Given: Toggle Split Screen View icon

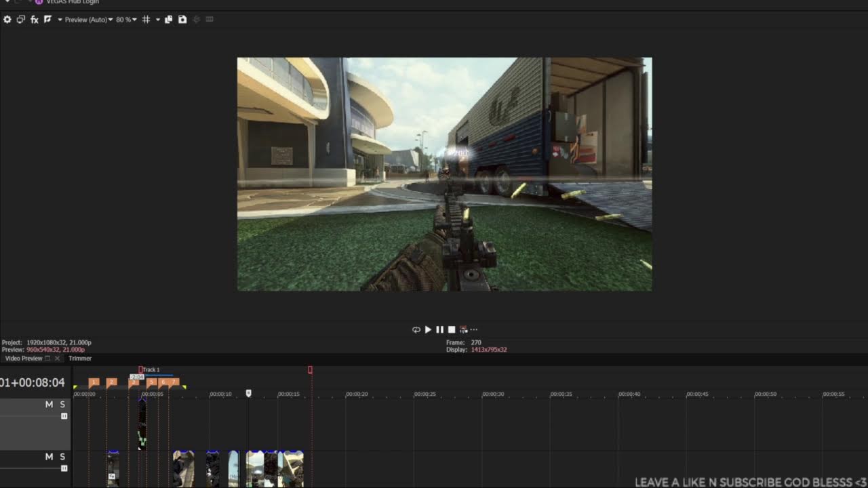Looking at the screenshot, I should tap(47, 20).
